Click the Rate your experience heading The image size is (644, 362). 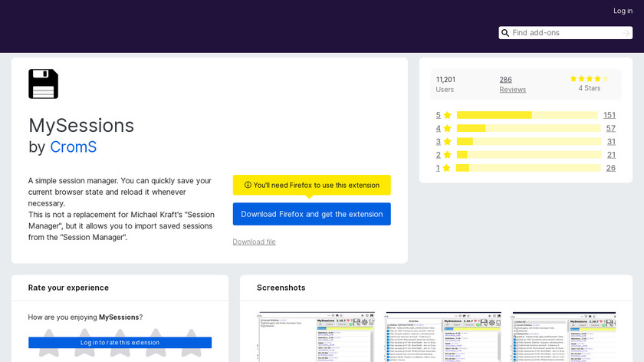68,288
